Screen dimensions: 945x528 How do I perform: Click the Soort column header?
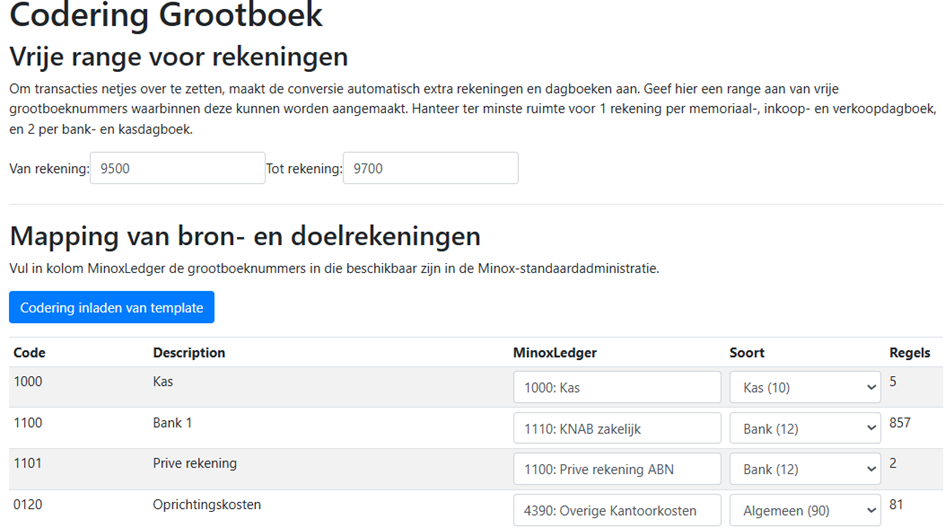(x=747, y=353)
